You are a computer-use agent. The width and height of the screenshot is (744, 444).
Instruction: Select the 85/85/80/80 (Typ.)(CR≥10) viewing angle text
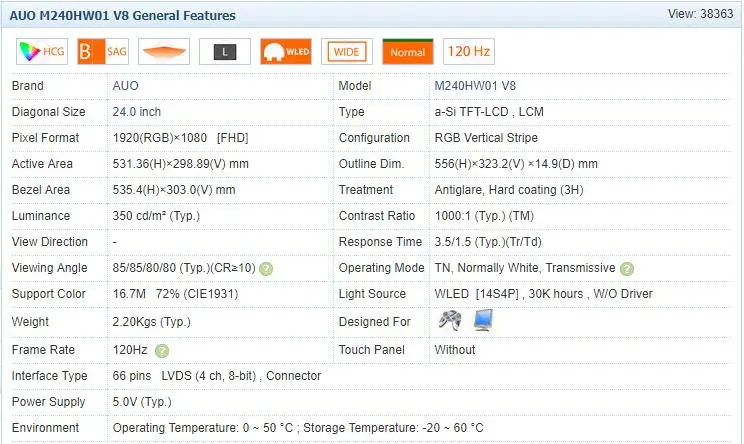[x=184, y=268]
